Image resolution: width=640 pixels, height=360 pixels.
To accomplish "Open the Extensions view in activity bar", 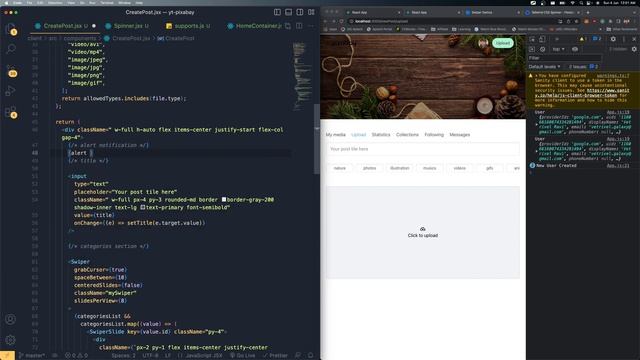I will 11,112.
